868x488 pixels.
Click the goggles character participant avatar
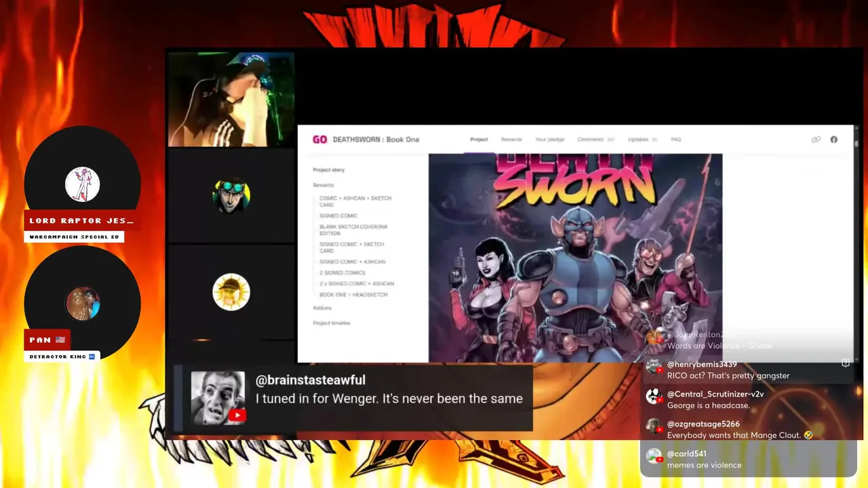click(x=231, y=196)
